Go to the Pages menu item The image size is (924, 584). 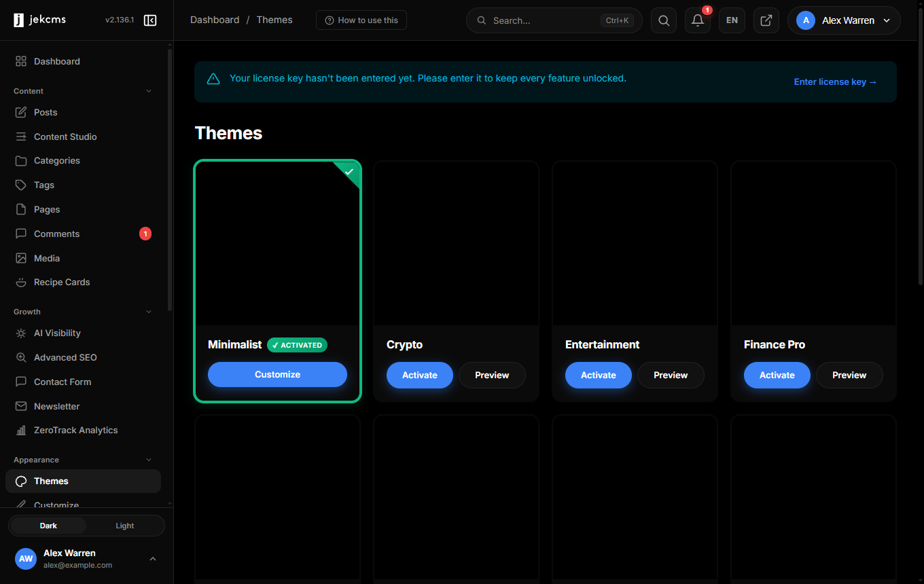coord(83,209)
